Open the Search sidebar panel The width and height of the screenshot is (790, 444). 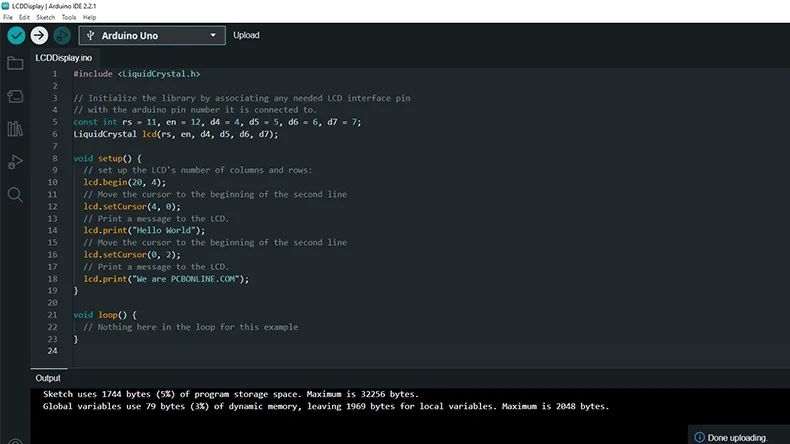tap(15, 195)
